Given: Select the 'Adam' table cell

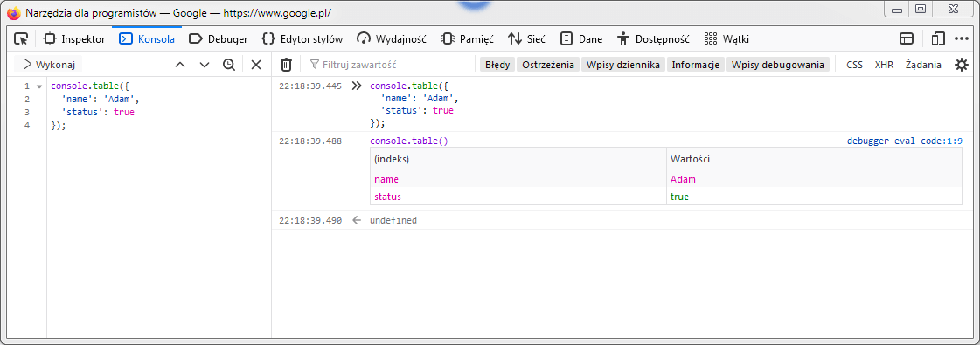Looking at the screenshot, I should click(x=814, y=179).
